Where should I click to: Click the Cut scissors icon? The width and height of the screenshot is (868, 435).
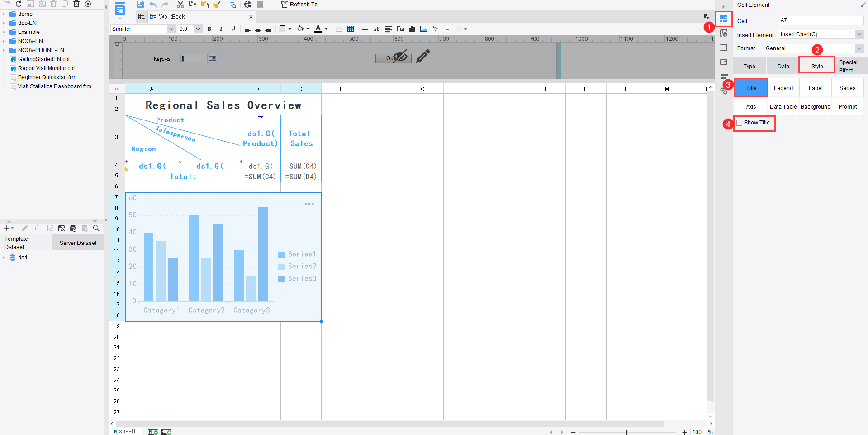tap(180, 5)
